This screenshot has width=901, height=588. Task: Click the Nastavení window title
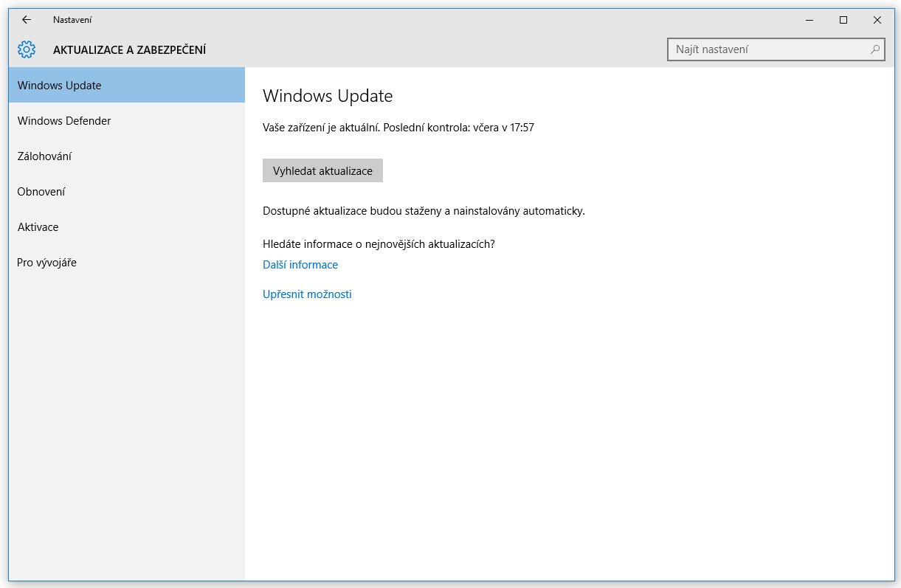pos(72,20)
